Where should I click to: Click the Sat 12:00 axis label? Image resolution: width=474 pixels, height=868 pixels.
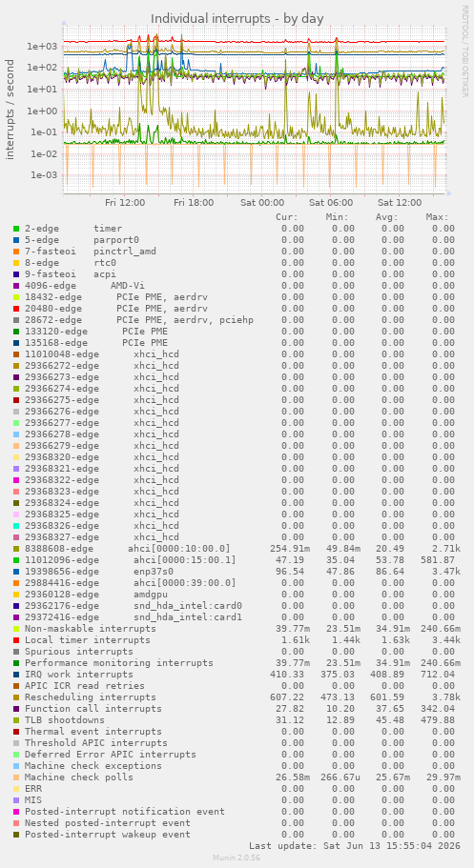coord(400,203)
